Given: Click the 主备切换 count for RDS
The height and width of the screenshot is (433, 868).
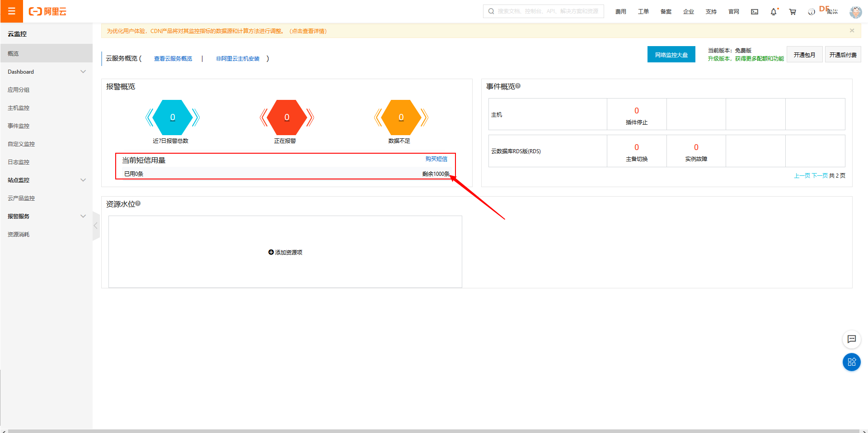Looking at the screenshot, I should [637, 147].
